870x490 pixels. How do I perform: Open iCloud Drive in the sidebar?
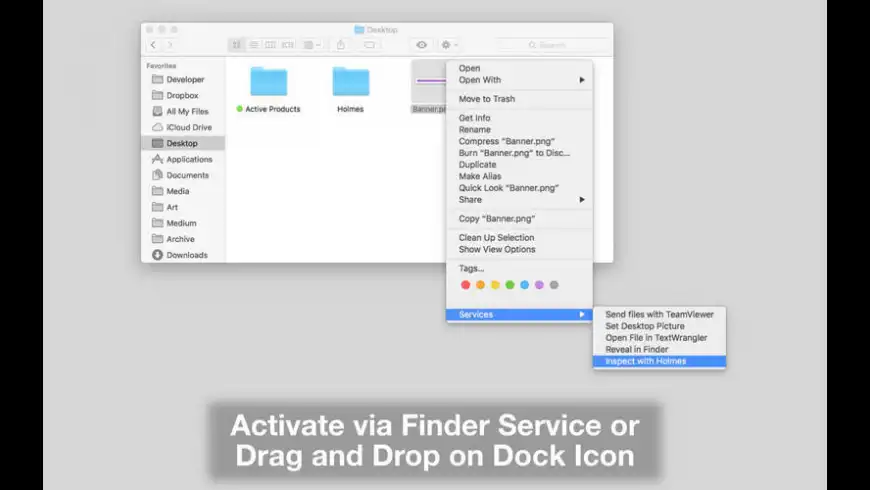click(x=183, y=127)
